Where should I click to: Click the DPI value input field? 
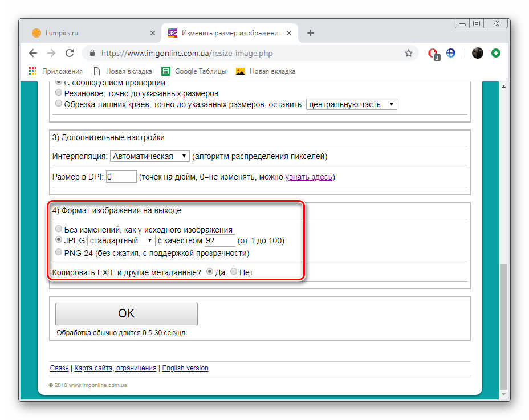[x=121, y=177]
